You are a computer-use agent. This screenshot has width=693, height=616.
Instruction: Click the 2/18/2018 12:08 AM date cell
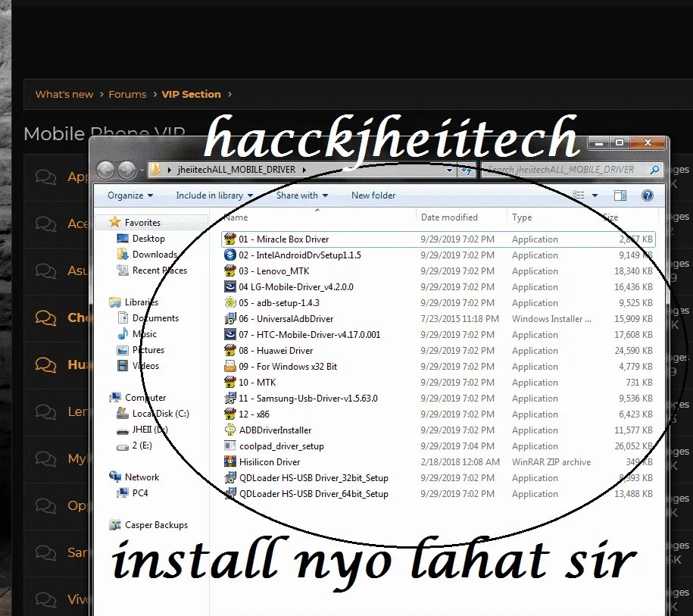[460, 462]
